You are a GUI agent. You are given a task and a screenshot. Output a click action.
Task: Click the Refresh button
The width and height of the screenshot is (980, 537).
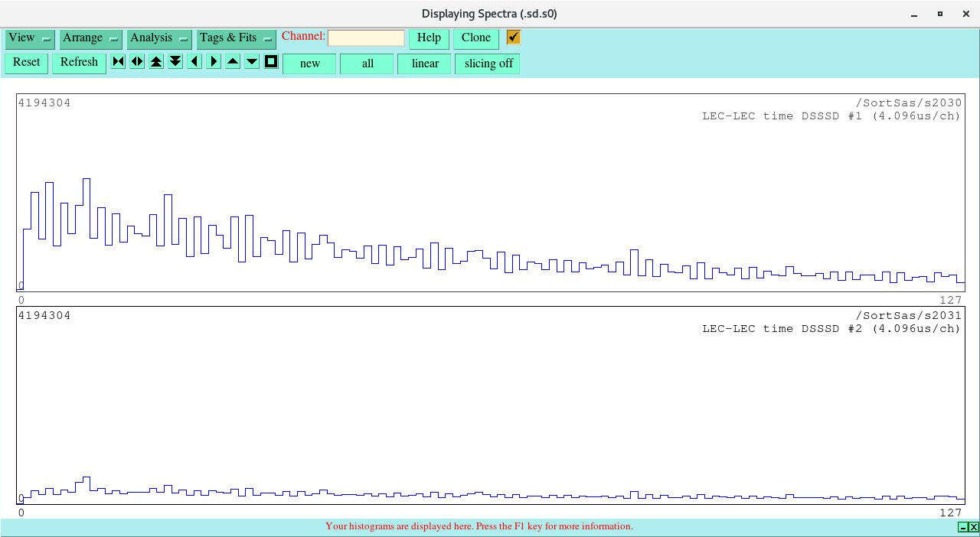(79, 63)
